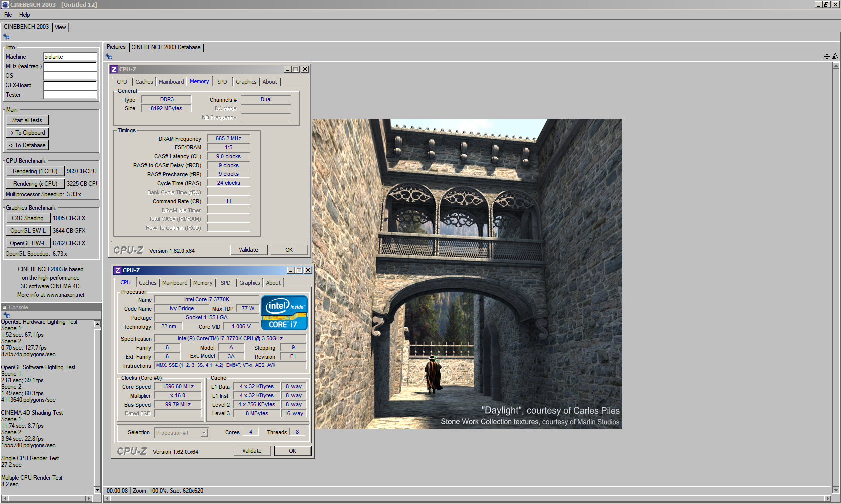Run the OpenGL SW-L test
Image resolution: width=841 pixels, height=504 pixels.
coord(28,231)
